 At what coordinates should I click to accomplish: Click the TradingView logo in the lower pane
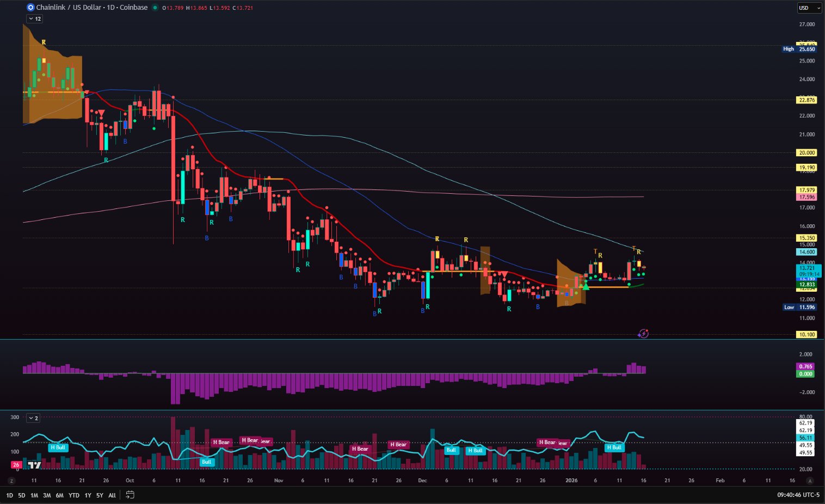[x=35, y=465]
